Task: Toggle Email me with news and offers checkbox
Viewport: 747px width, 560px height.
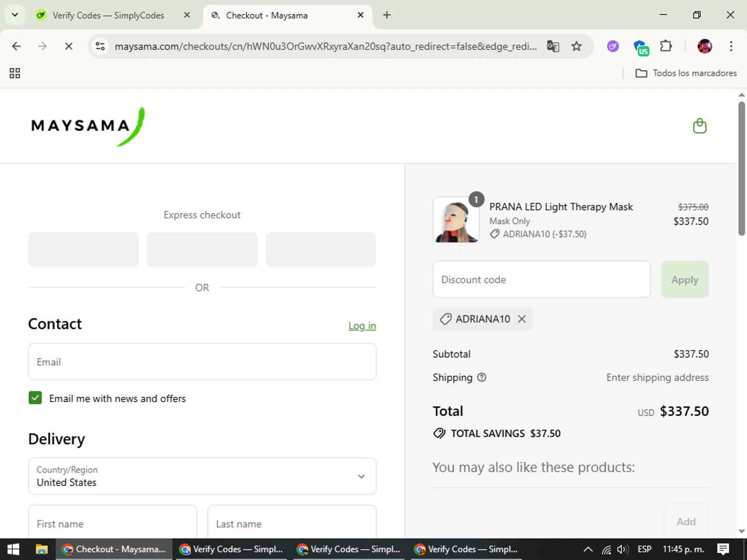Action: (35, 398)
